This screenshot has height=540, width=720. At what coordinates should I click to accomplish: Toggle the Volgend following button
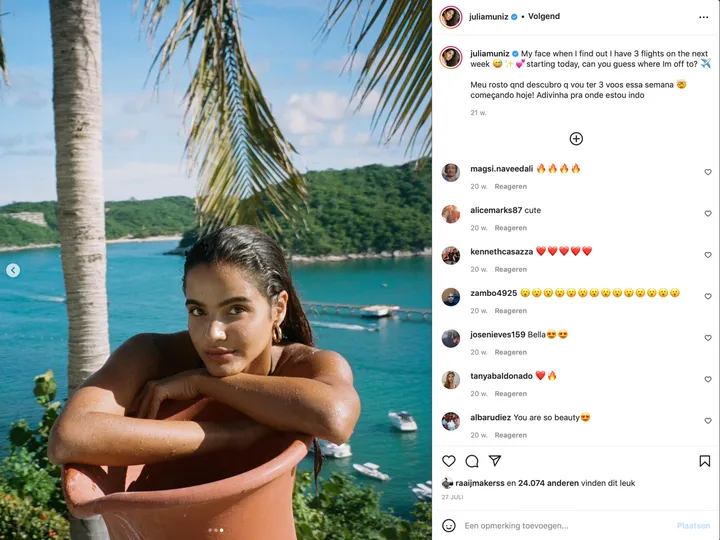[544, 17]
